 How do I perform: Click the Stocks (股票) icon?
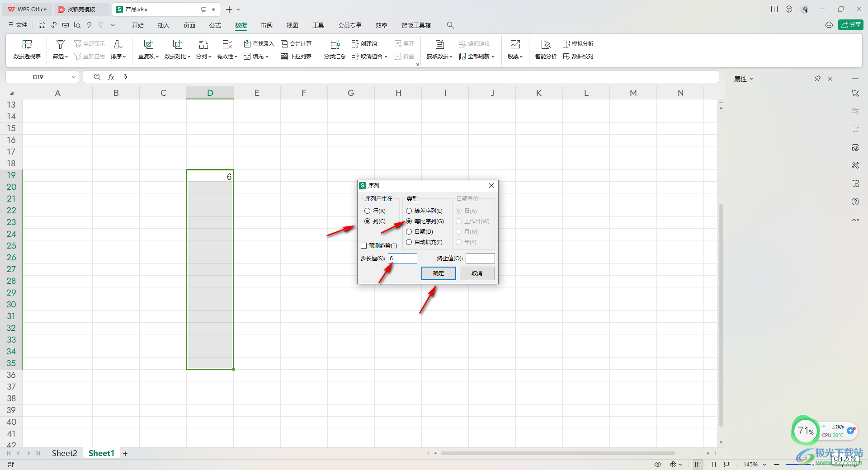coord(515,44)
